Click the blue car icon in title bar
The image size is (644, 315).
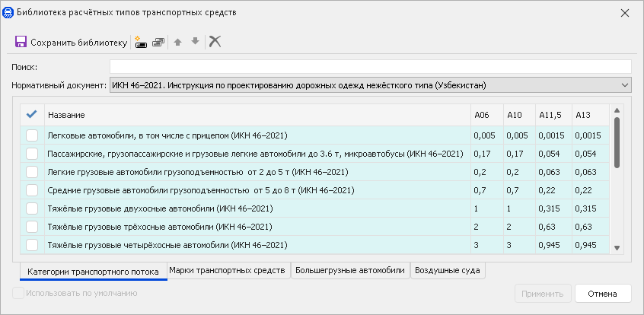pyautogui.click(x=9, y=12)
